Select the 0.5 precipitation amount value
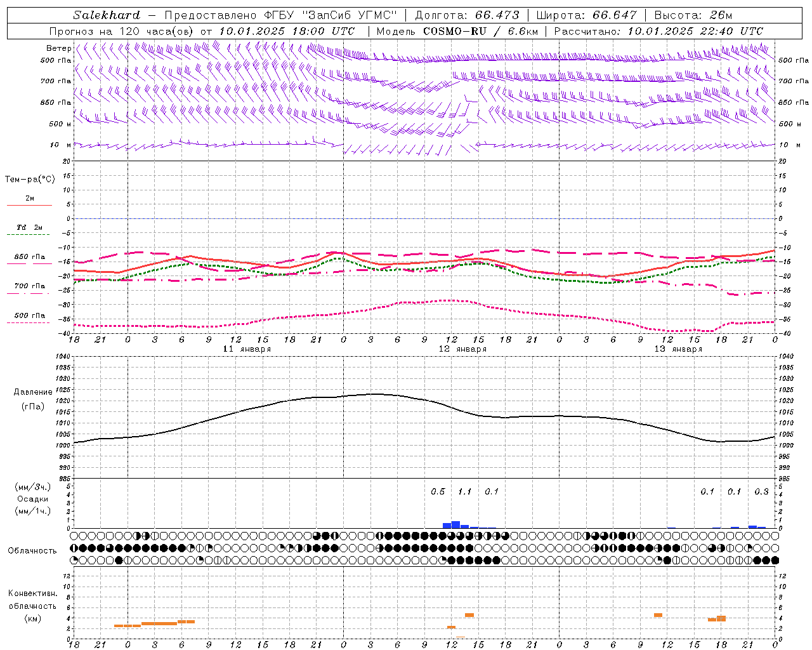This screenshot has height=650, width=812. pos(438,492)
